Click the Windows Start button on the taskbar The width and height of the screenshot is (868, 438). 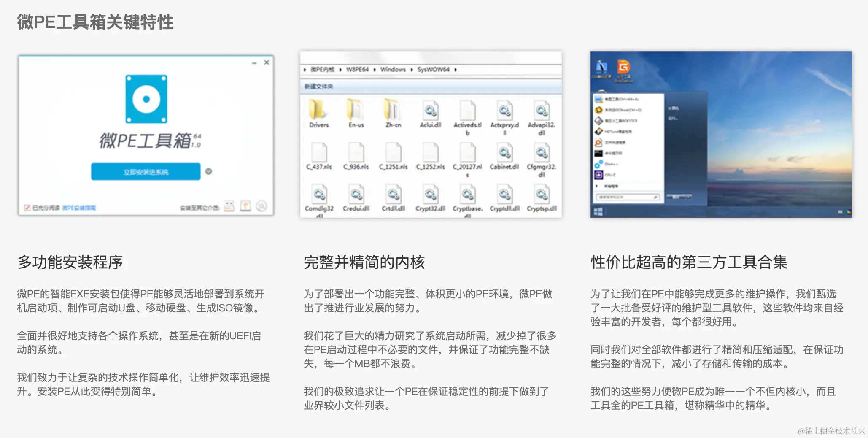[x=598, y=212]
